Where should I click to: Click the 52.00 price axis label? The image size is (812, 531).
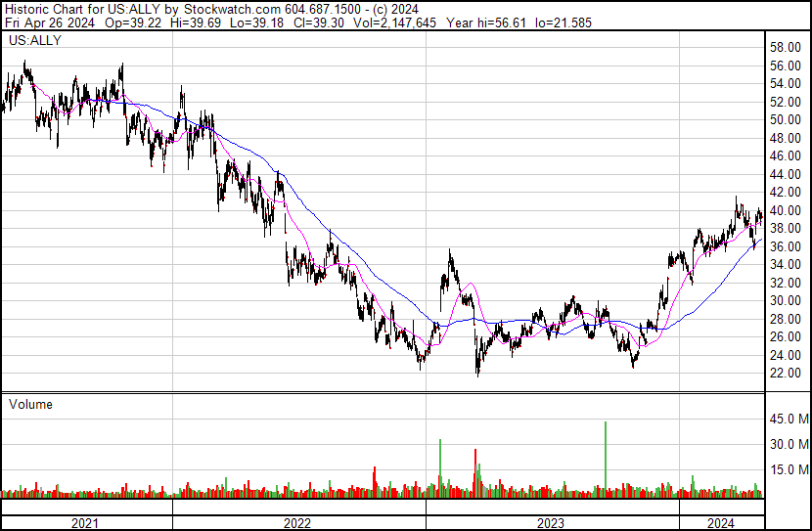coord(785,102)
